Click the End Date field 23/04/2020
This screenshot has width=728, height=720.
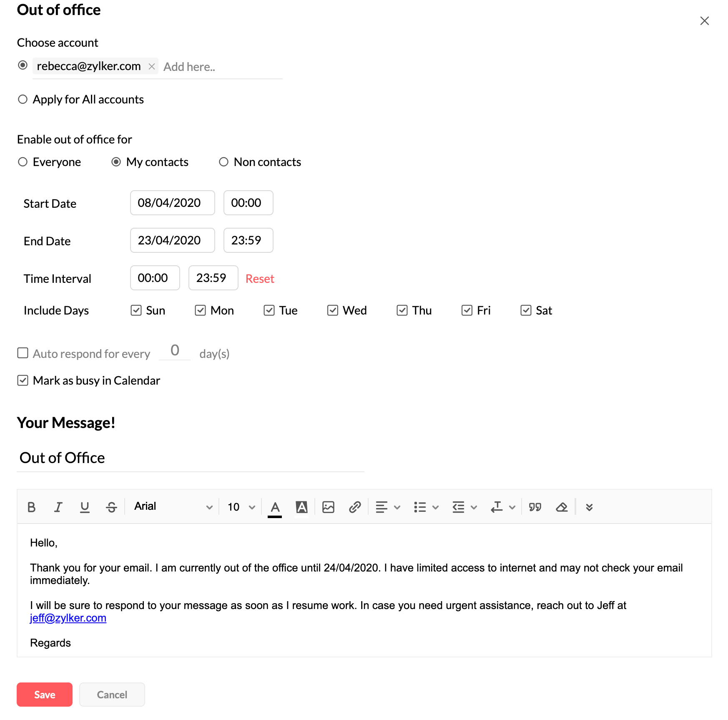[x=172, y=240]
